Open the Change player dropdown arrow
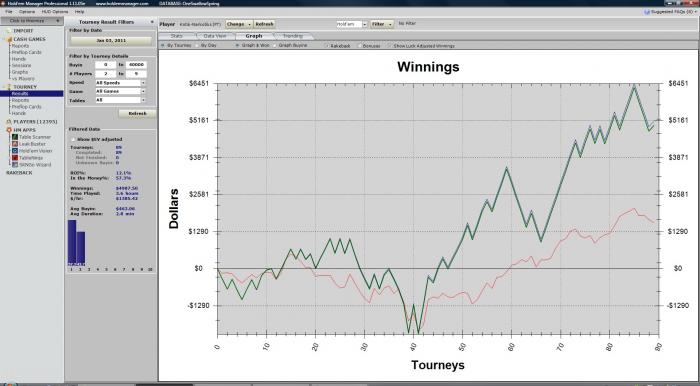 click(x=250, y=24)
